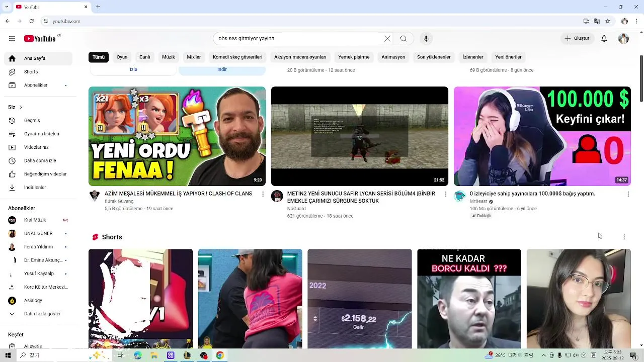Open Alışveriş in Keşfet section

point(38,346)
